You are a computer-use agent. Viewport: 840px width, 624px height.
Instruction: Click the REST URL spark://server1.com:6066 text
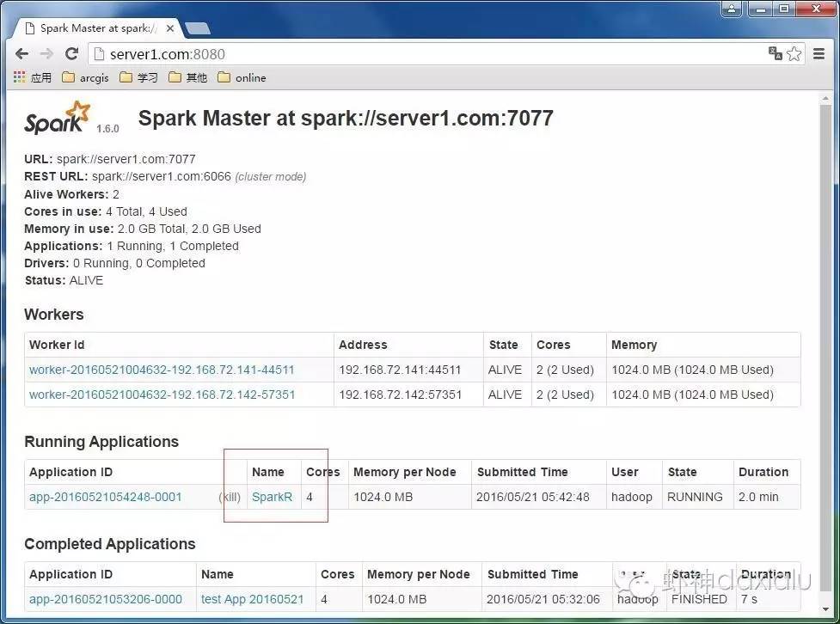pos(162,176)
